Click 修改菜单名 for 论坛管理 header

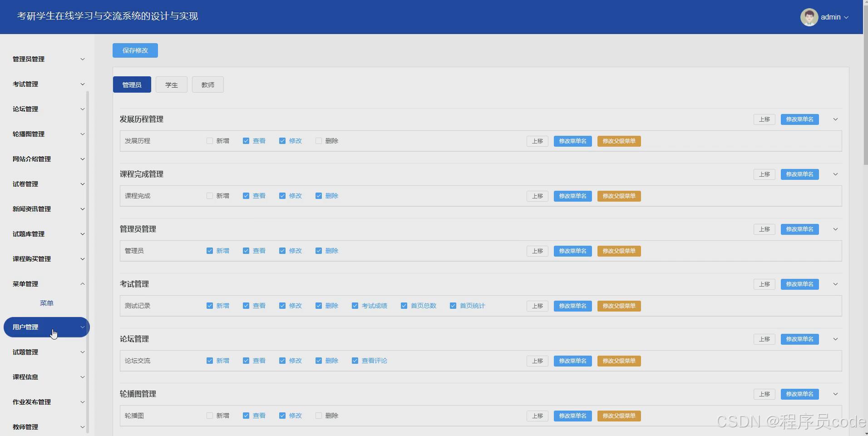(800, 339)
